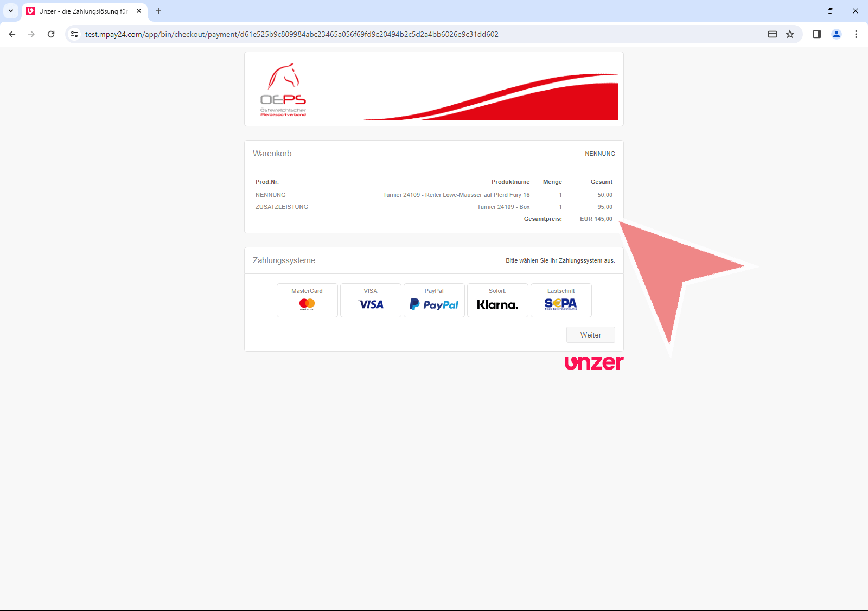Image resolution: width=868 pixels, height=611 pixels.
Task: Click the address bar URL
Action: (291, 34)
